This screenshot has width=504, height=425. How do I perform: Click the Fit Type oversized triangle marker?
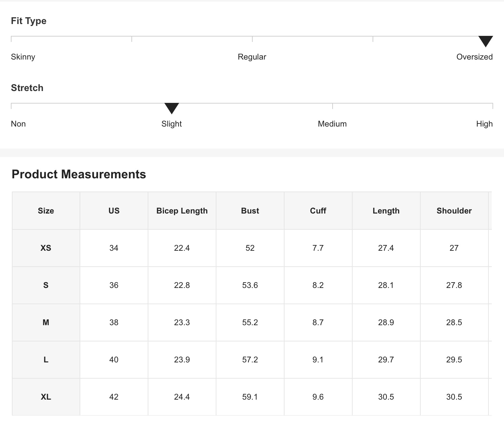coord(485,41)
